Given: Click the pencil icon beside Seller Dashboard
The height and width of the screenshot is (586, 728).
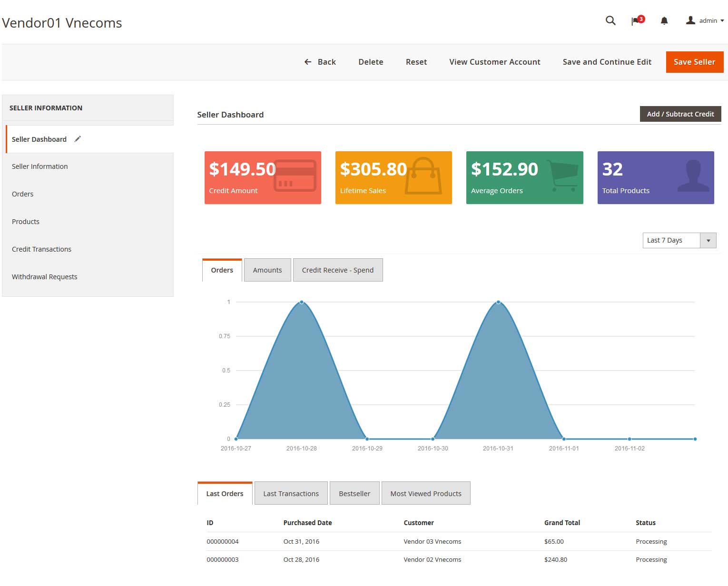Looking at the screenshot, I should (78, 139).
